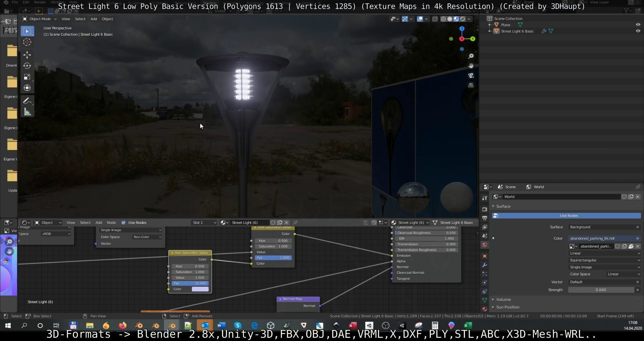Open the Physics properties tab
644x341 pixels.
(485, 283)
